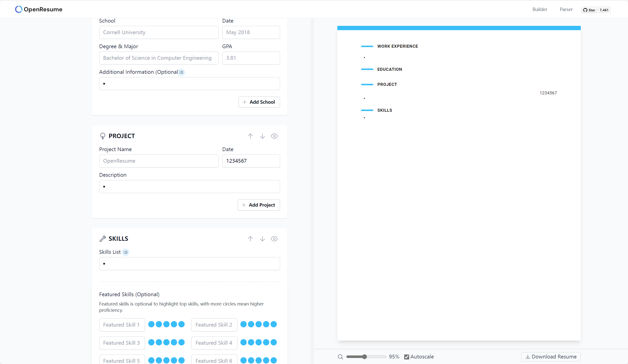The image size is (628, 364).
Task: Move SKILLS section up with arrow icon
Action: [x=250, y=239]
